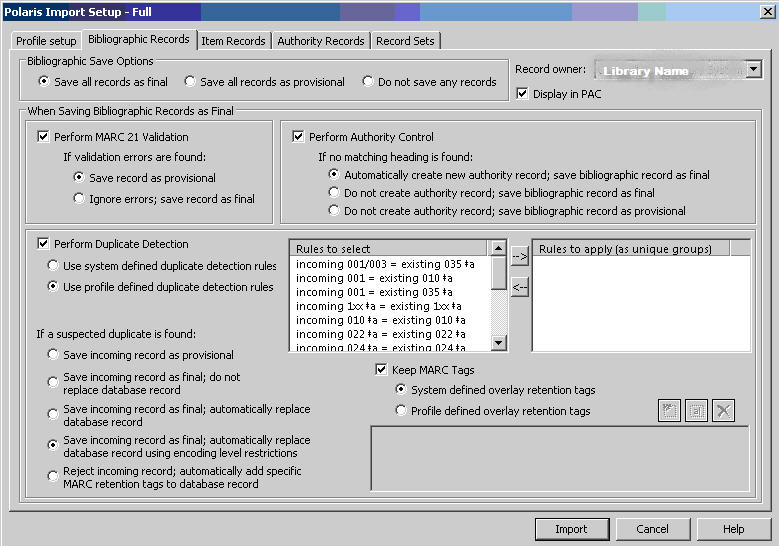Select rule incoming 010 ‡a = existing 010 ‡a
This screenshot has width=779, height=546.
[x=381, y=320]
